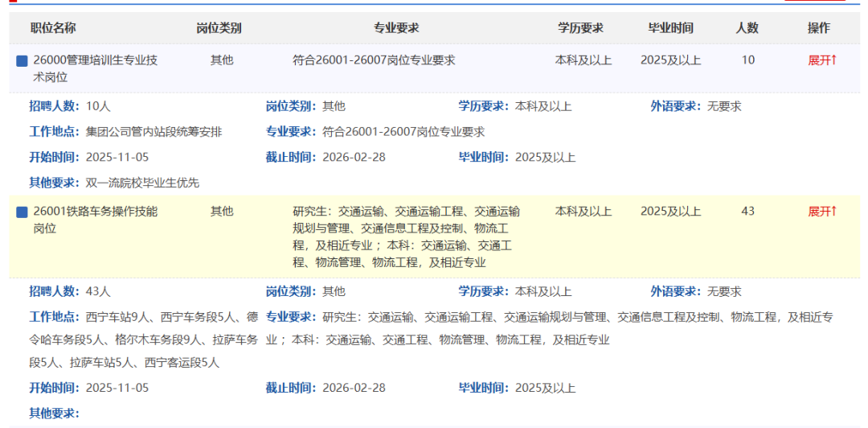Click 招聘人数: 43人 detail text

click(70, 291)
